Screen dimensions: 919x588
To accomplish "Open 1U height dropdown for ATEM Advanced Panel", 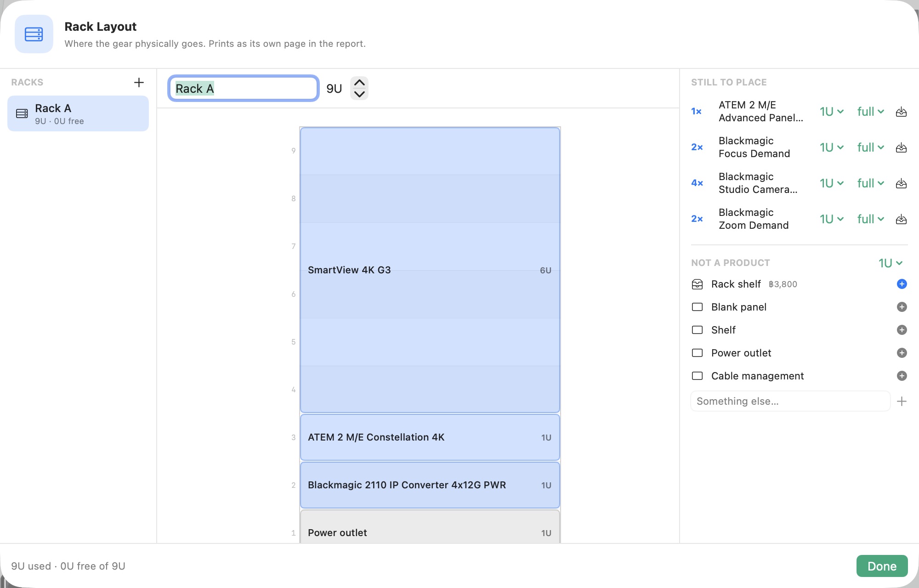I will pos(832,112).
